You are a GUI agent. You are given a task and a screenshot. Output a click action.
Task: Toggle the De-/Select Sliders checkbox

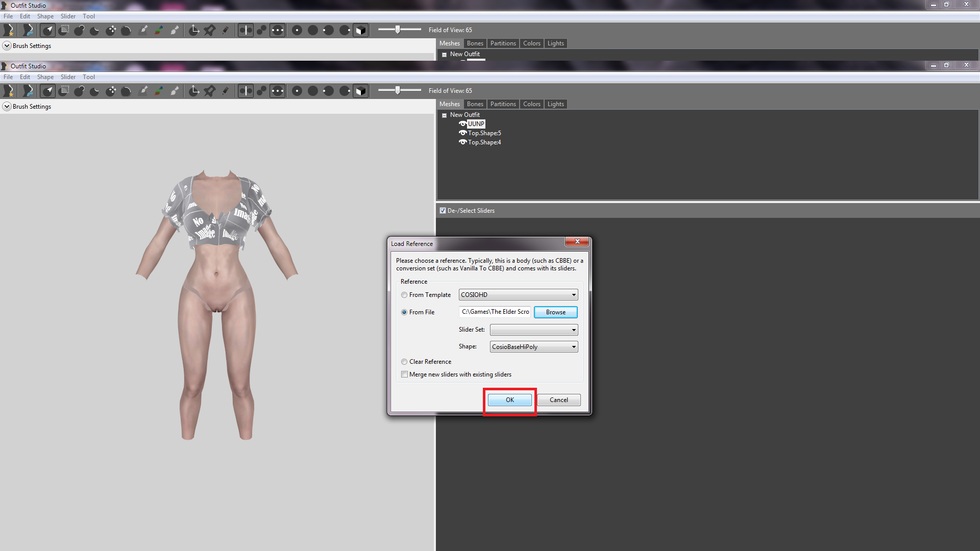coord(443,211)
